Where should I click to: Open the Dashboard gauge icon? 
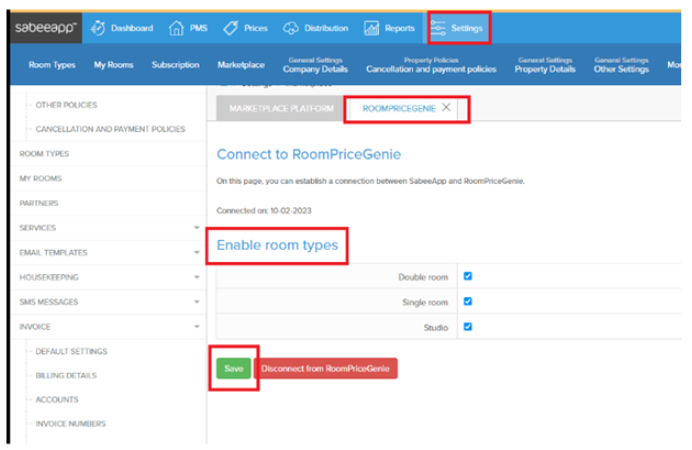[x=98, y=29]
